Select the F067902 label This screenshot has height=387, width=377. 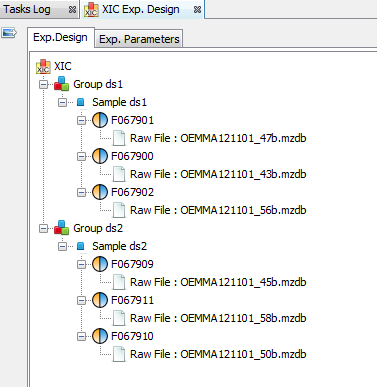(x=132, y=192)
